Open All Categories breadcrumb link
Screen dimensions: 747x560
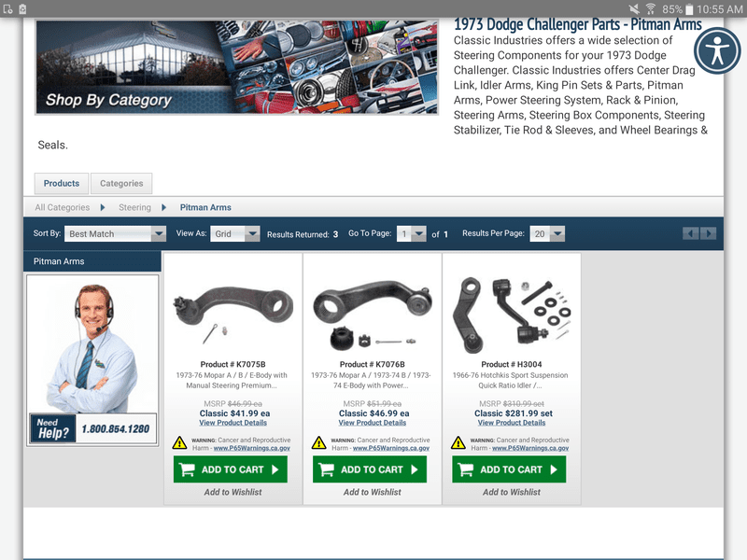coord(62,207)
